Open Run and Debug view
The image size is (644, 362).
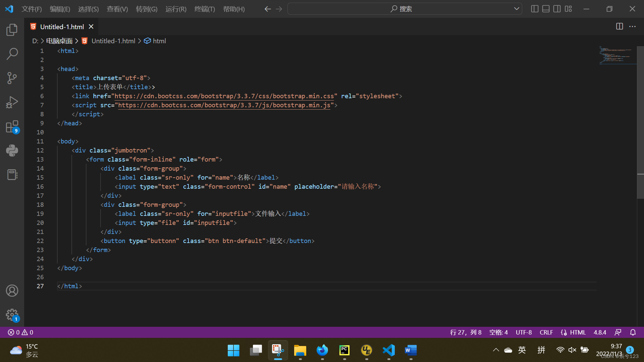click(12, 102)
